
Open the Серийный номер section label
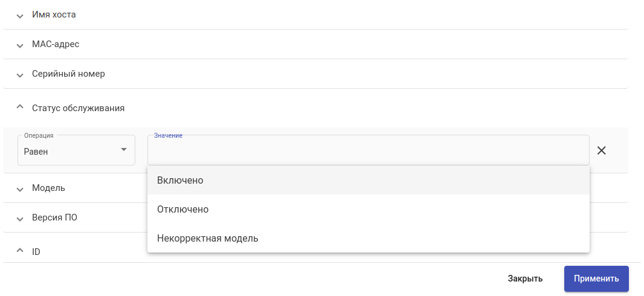pos(68,74)
